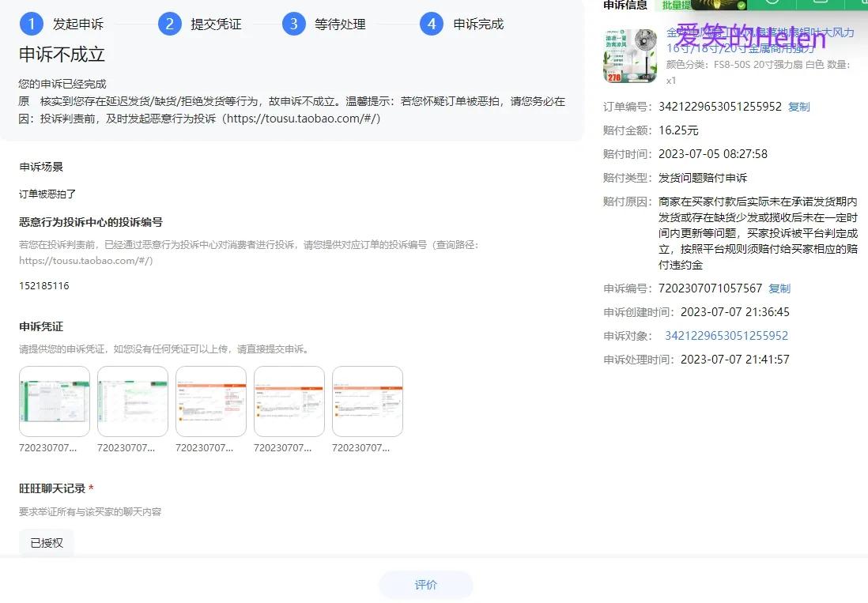
Task: Click the 评价 button at the bottom
Action: [x=426, y=585]
